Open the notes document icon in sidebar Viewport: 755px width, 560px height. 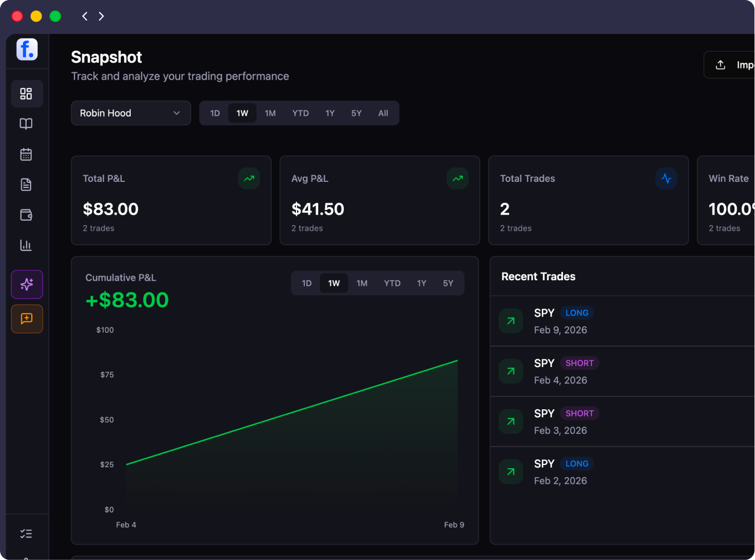tap(26, 184)
